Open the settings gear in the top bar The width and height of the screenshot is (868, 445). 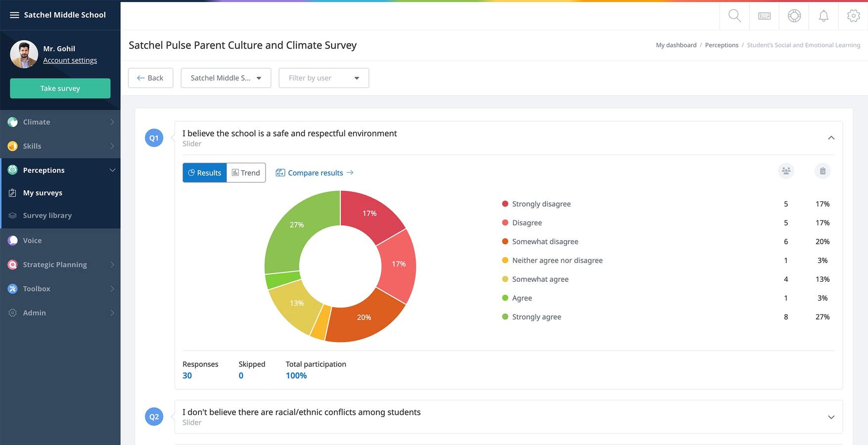853,16
